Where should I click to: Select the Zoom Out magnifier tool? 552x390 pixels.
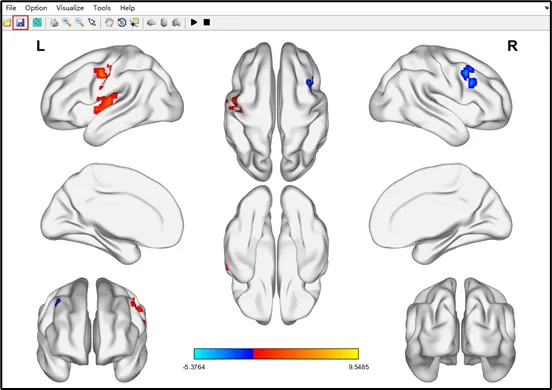[80, 23]
